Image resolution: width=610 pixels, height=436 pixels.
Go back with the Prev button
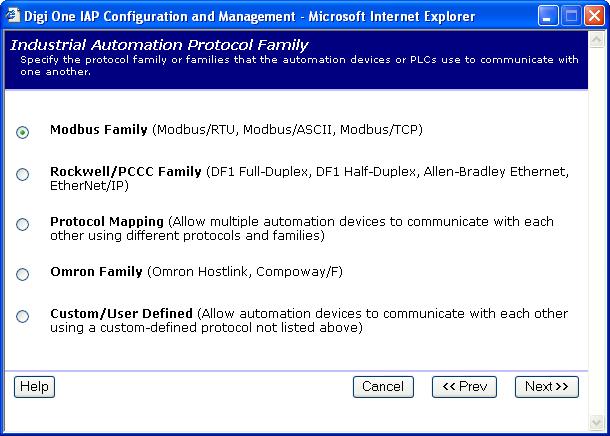pos(464,387)
